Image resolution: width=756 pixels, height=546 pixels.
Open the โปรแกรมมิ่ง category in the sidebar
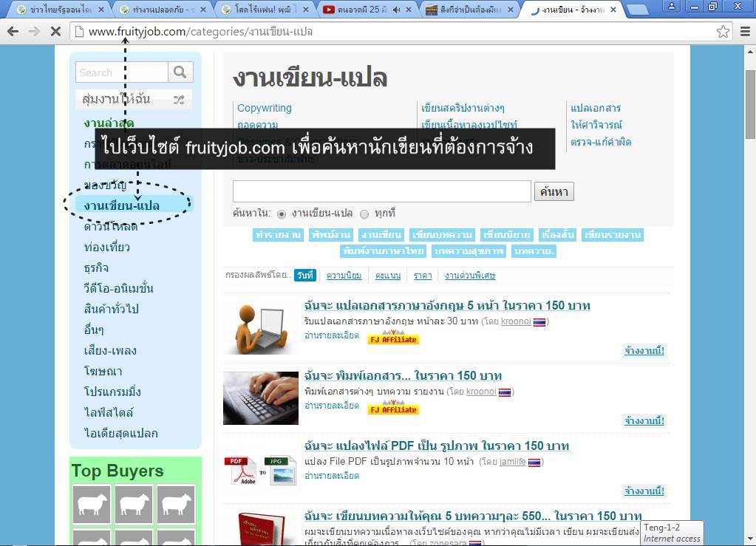tap(112, 392)
